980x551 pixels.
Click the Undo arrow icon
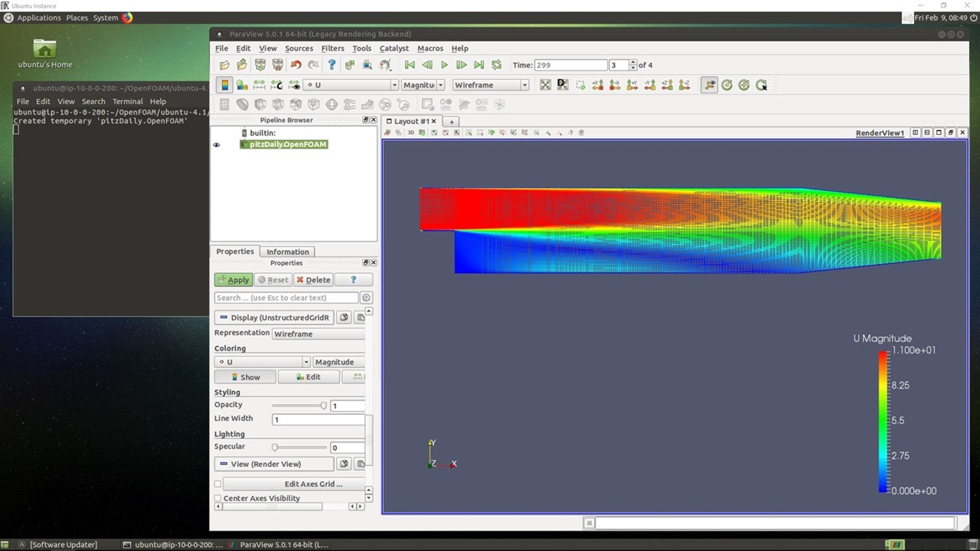[295, 65]
